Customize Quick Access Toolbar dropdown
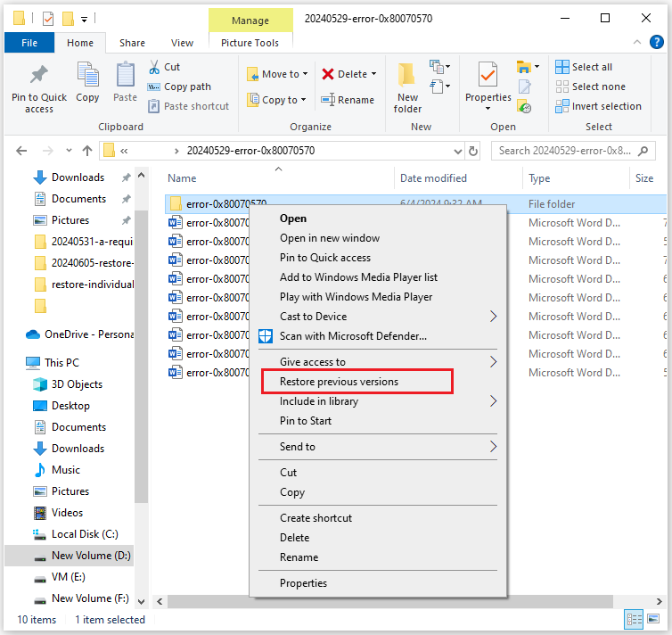672x635 pixels. pos(84,19)
